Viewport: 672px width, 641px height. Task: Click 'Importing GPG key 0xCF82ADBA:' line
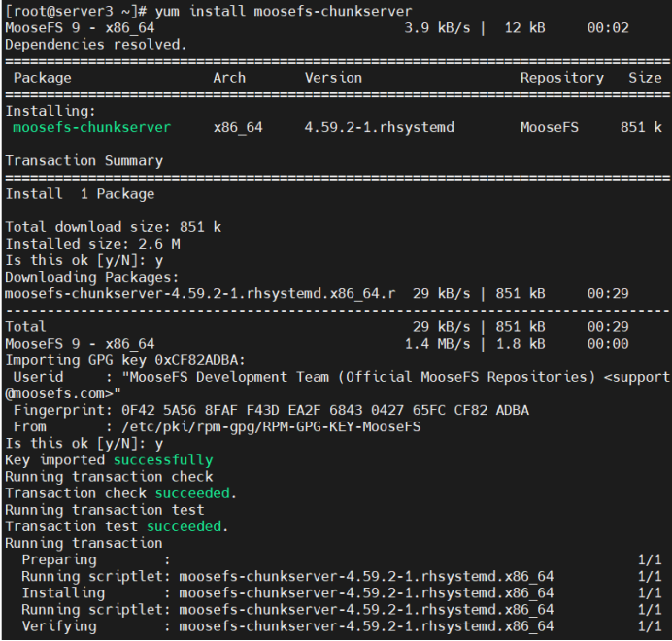tap(125, 360)
